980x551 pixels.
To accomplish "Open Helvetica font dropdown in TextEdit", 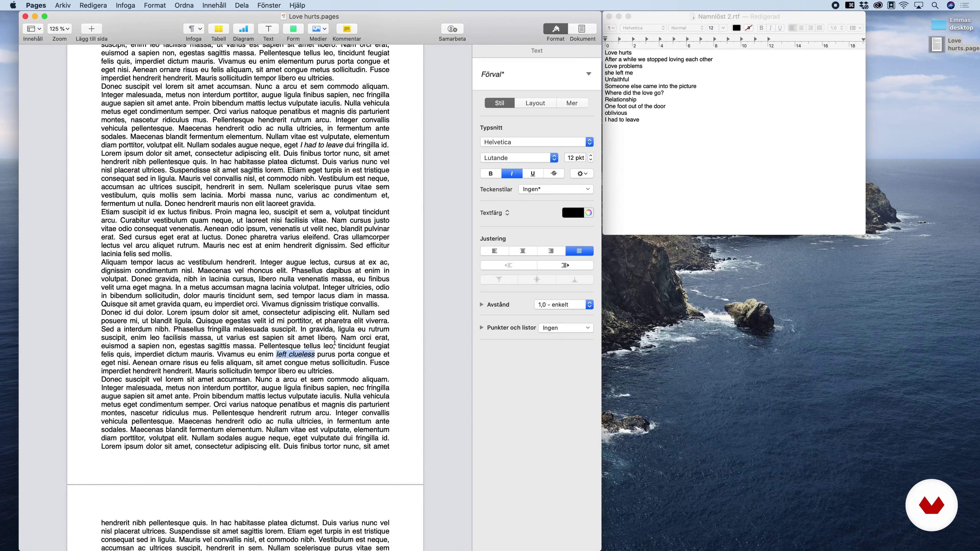I will click(x=643, y=28).
